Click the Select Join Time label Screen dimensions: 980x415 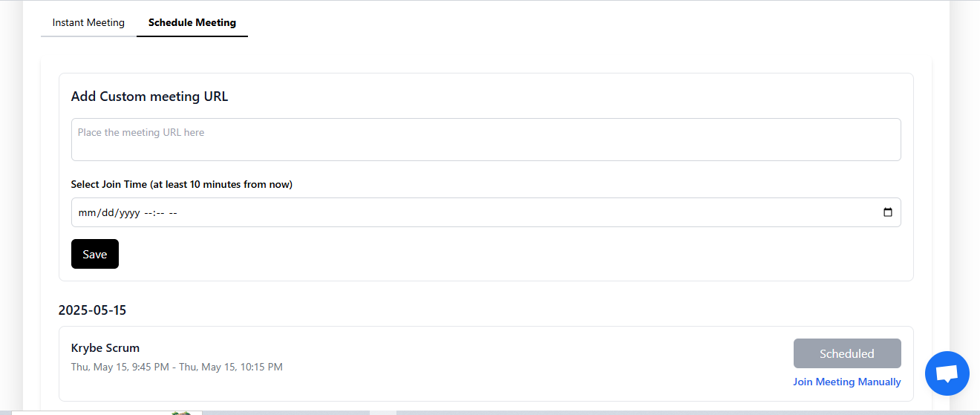pyautogui.click(x=181, y=184)
